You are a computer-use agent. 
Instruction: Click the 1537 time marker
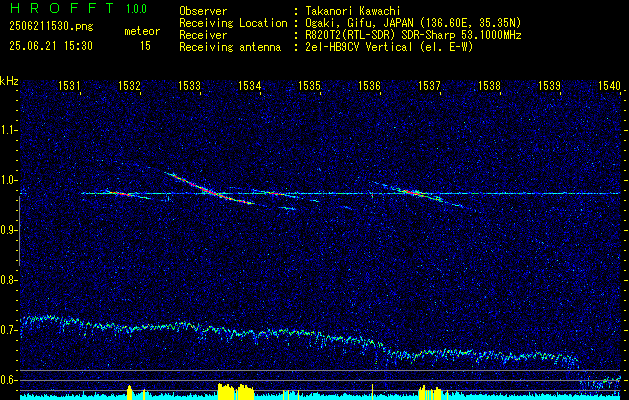pyautogui.click(x=429, y=85)
